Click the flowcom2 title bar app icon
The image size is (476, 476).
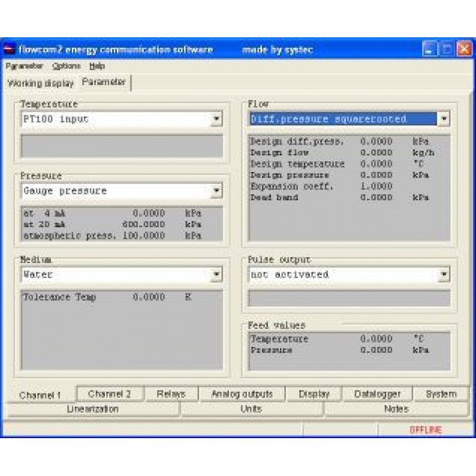10,50
